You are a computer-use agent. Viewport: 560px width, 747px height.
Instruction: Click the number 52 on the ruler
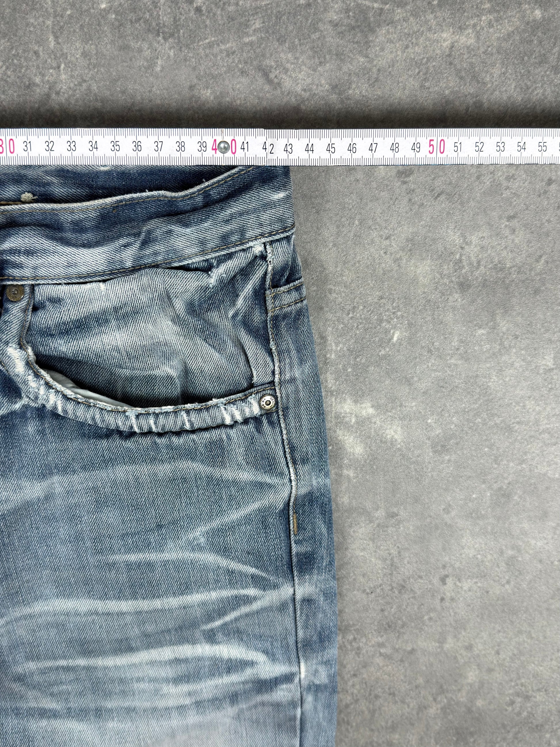479,147
